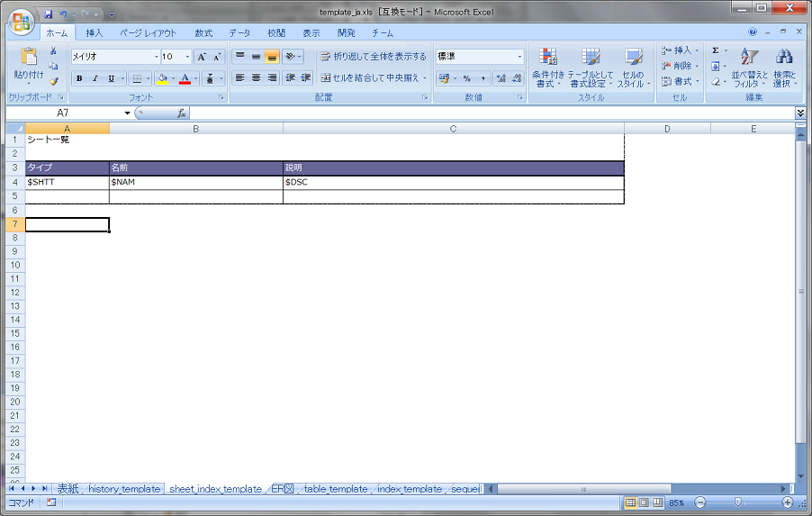Open the データ ribbon tab

(239, 32)
